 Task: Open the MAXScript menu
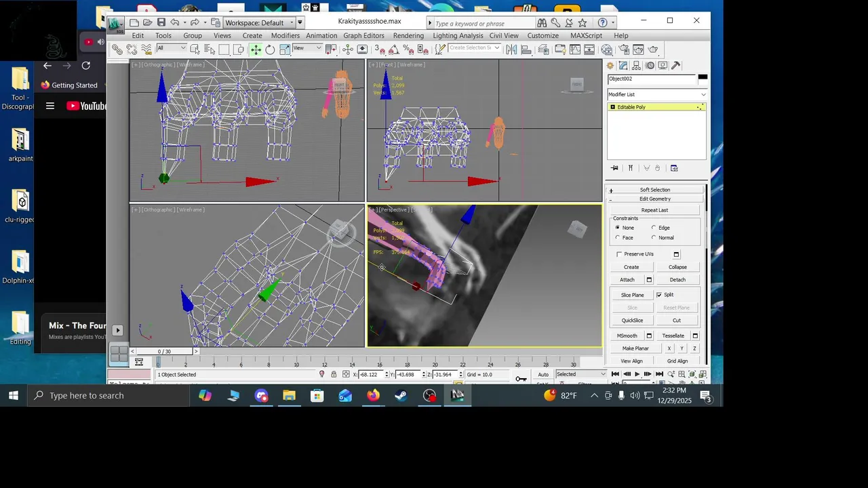coord(586,35)
